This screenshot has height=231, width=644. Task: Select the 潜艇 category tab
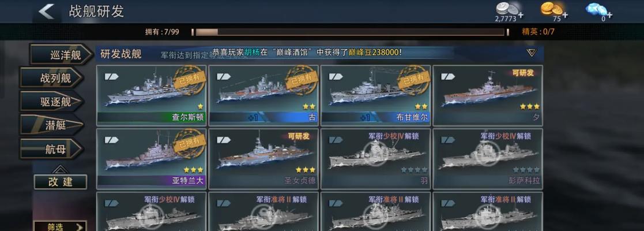[52, 125]
